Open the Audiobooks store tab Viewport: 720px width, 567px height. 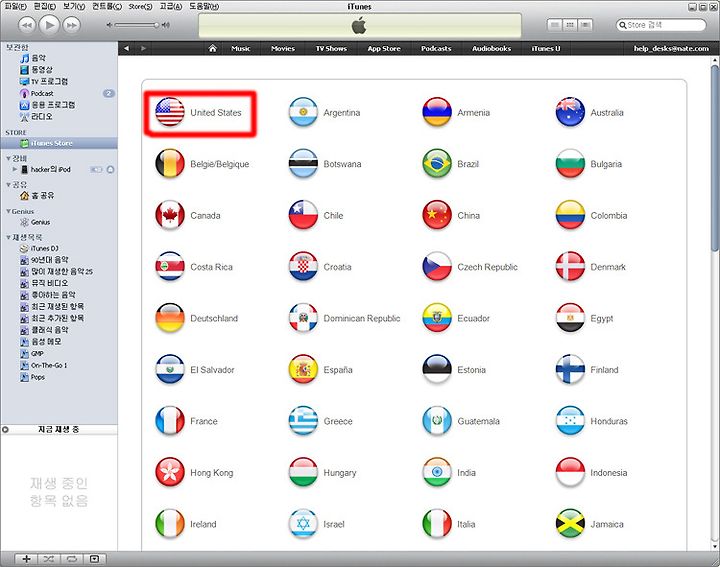pyautogui.click(x=491, y=48)
